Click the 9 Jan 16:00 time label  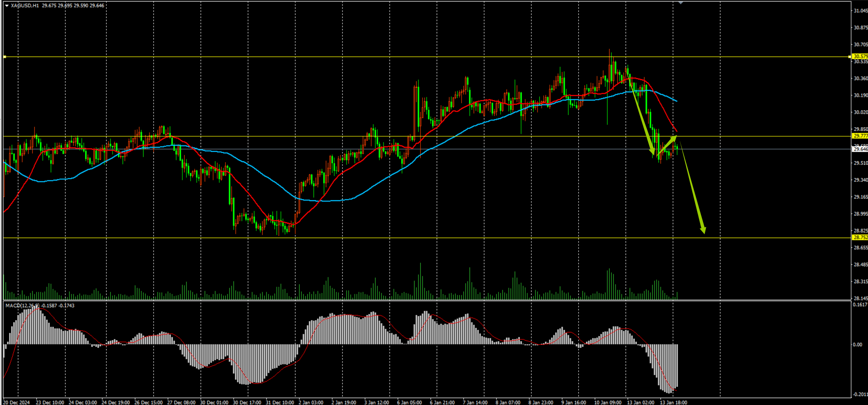(x=574, y=403)
